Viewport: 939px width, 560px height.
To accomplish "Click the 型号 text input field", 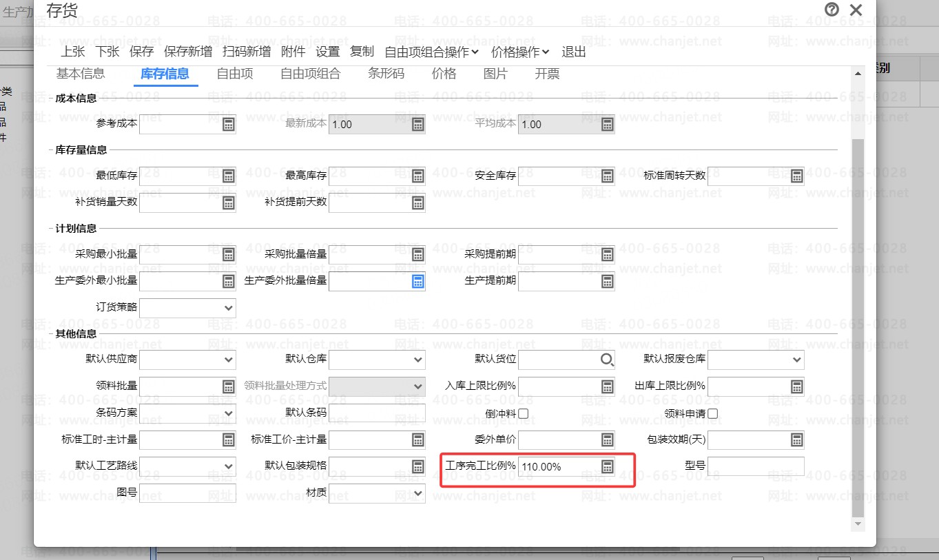I will coord(755,466).
